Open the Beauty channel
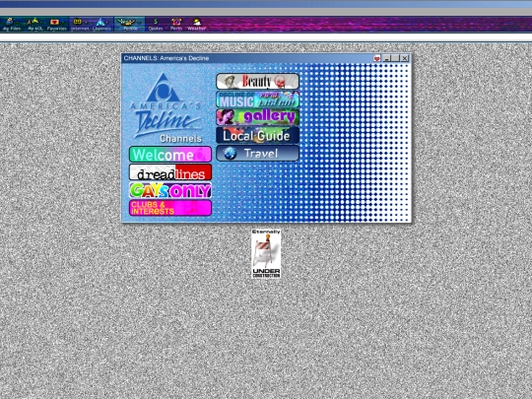This screenshot has height=399, width=532. [x=257, y=82]
